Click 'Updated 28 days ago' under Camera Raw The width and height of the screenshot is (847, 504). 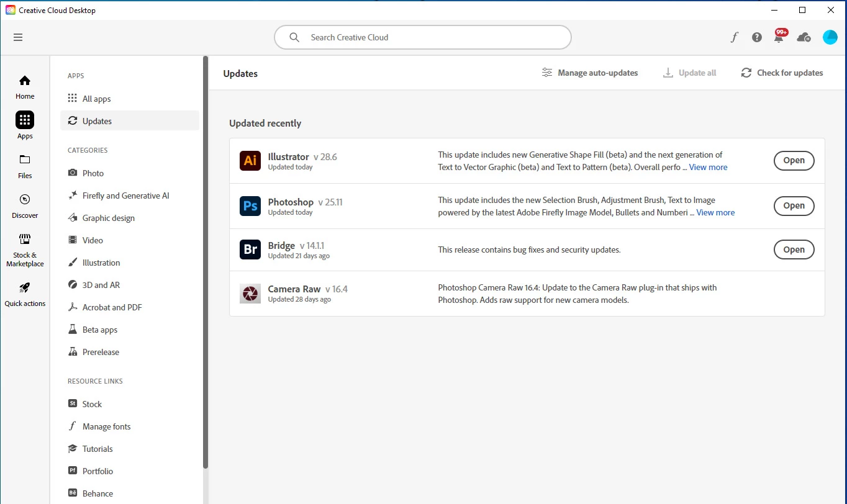coord(299,299)
